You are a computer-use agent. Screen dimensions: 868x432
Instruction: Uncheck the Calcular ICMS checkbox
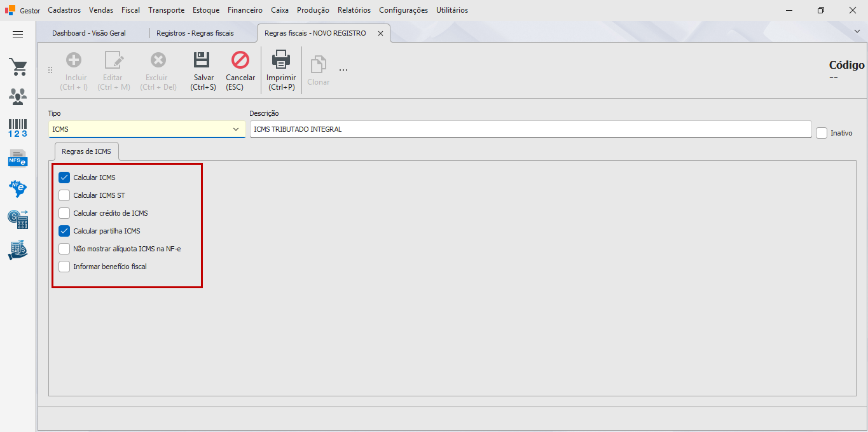tap(64, 178)
